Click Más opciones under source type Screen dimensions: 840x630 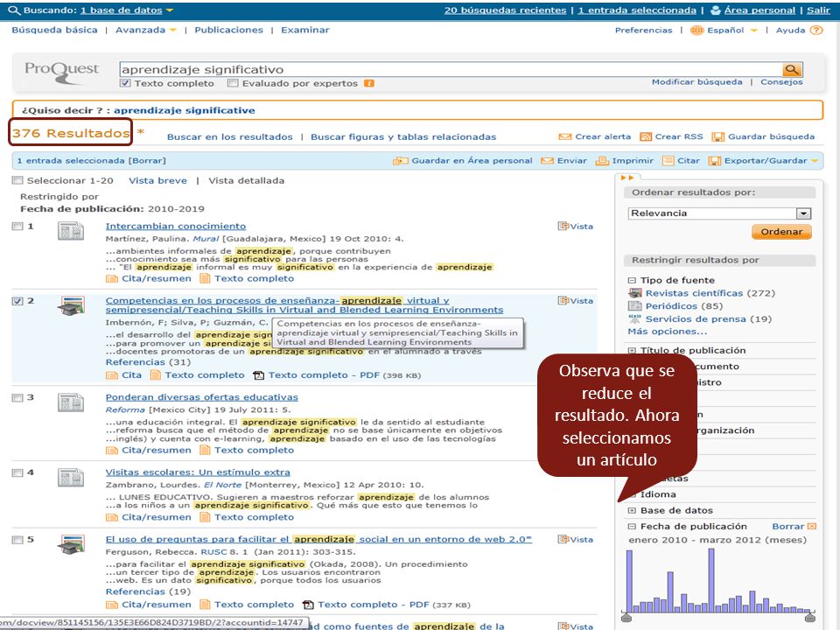(x=668, y=332)
